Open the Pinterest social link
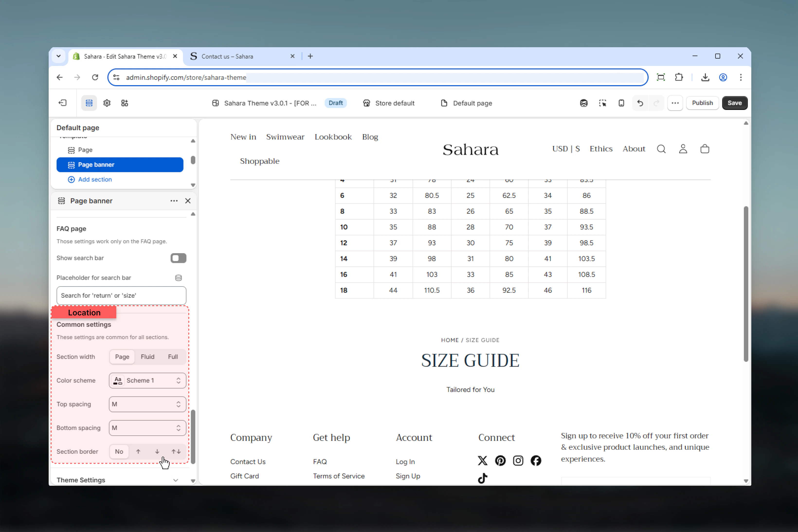This screenshot has height=532, width=798. pyautogui.click(x=500, y=460)
